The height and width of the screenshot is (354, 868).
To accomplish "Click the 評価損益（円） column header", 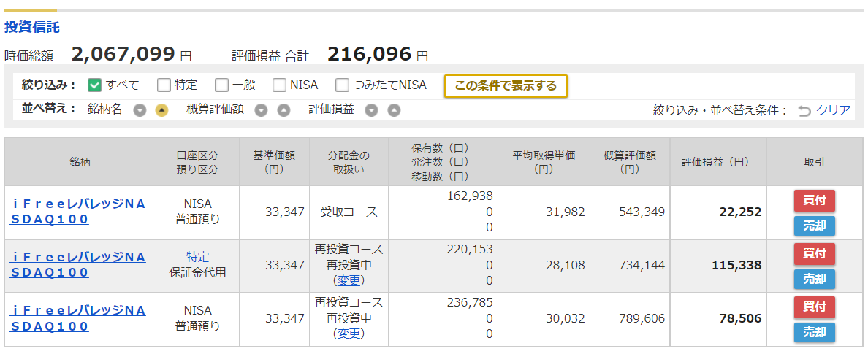I will (x=718, y=161).
